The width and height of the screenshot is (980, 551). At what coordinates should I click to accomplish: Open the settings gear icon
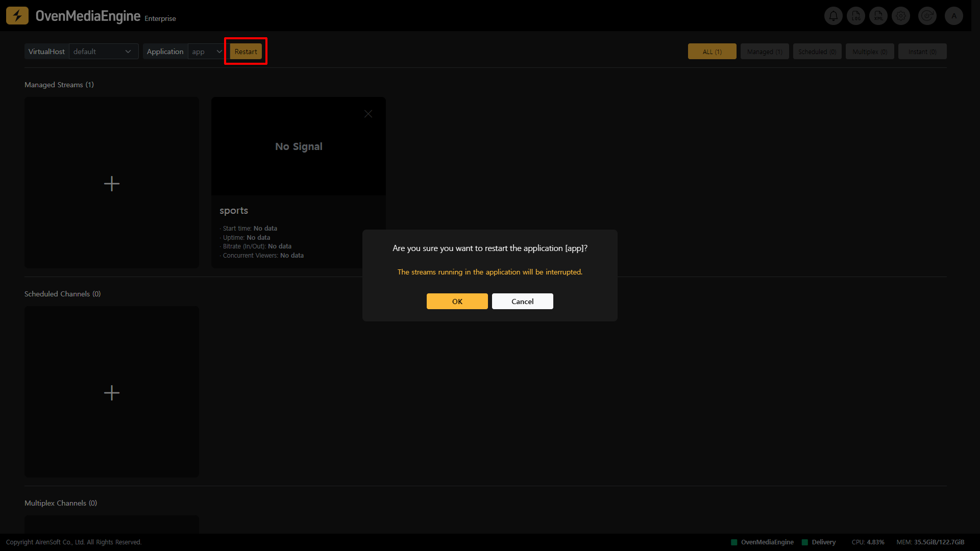click(x=901, y=16)
